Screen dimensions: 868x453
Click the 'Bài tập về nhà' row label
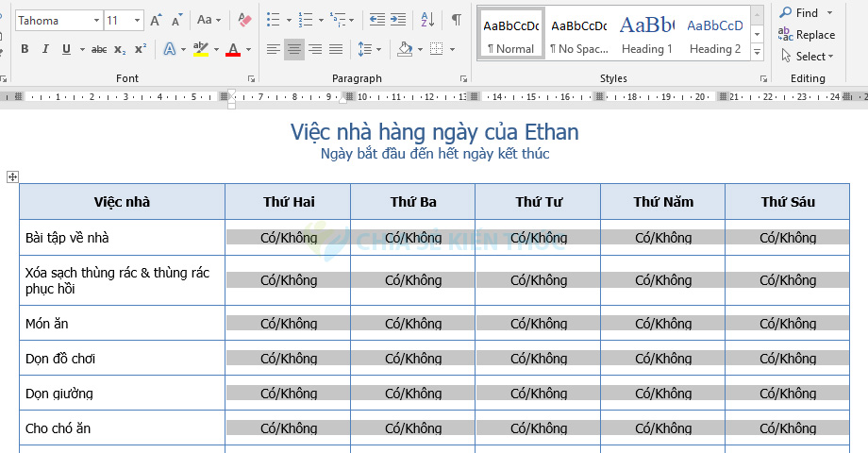point(67,238)
